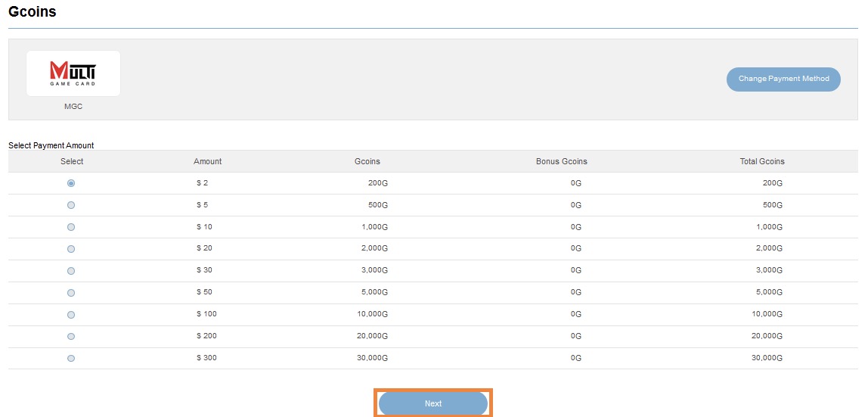
Task: Pick the $ 200 amount radio button
Action: (x=71, y=337)
